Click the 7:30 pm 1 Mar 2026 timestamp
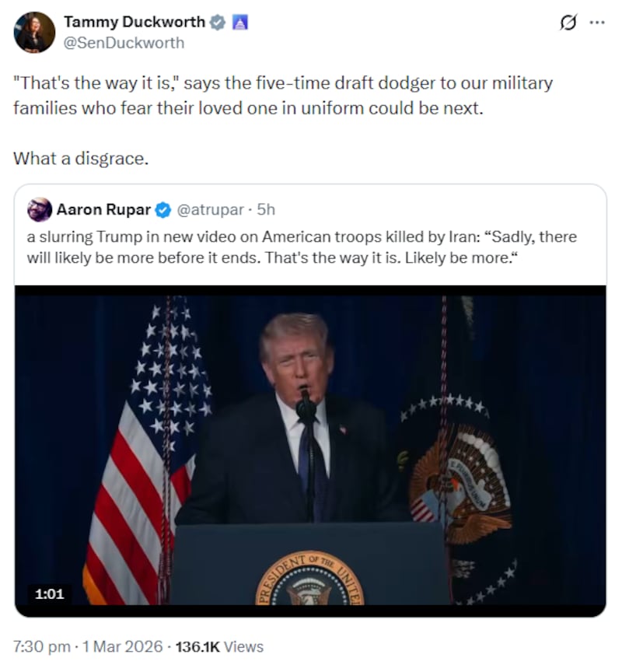 pyautogui.click(x=86, y=646)
